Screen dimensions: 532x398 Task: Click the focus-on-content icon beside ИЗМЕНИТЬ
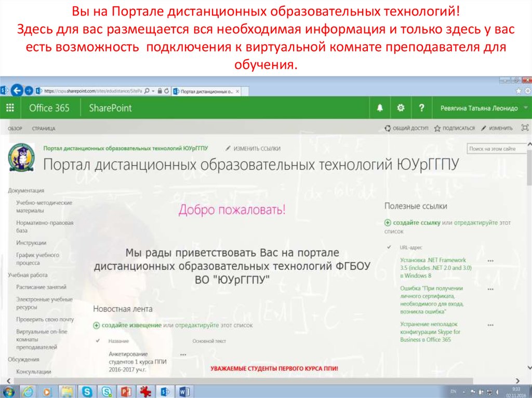point(525,128)
